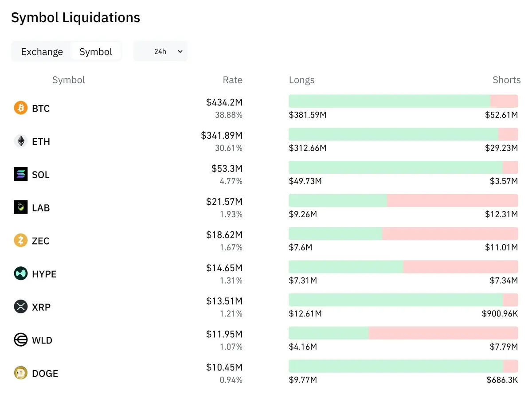This screenshot has width=532, height=394.
Task: Click the ETH Ethereum diamond icon
Action: [x=21, y=141]
